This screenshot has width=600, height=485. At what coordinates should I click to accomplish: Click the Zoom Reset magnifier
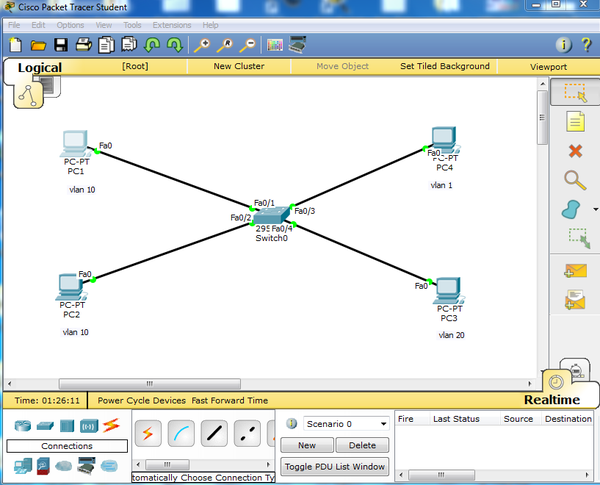coord(225,45)
